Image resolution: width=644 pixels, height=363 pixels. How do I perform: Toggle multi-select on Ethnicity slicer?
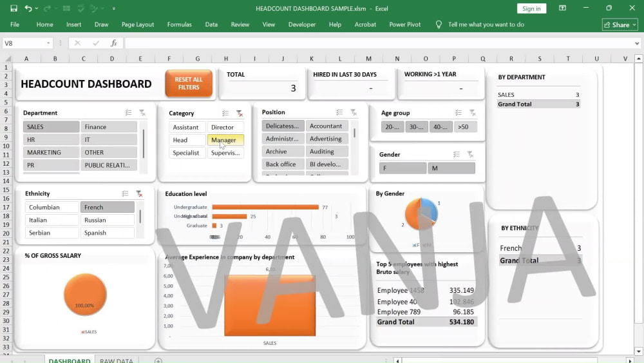[x=126, y=193]
